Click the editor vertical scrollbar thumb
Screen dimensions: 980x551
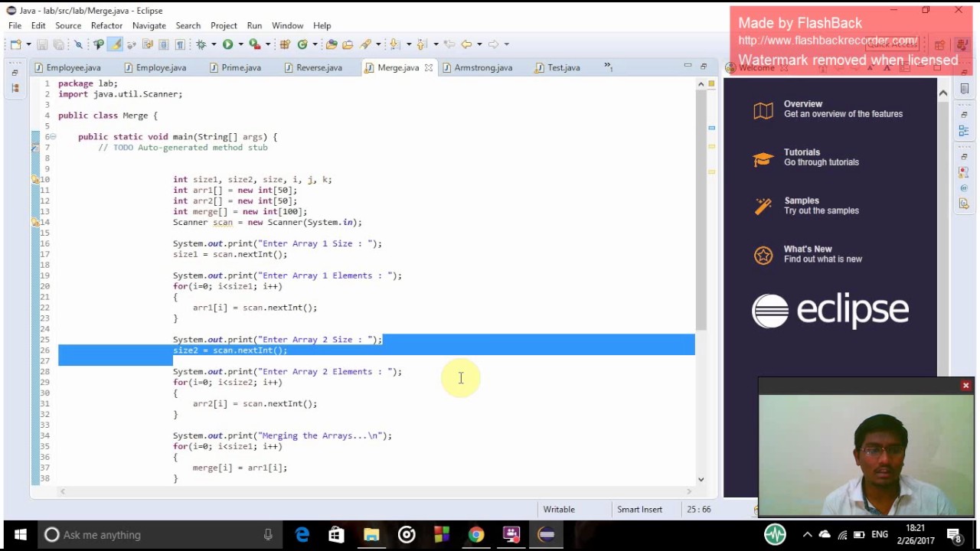pos(701,210)
